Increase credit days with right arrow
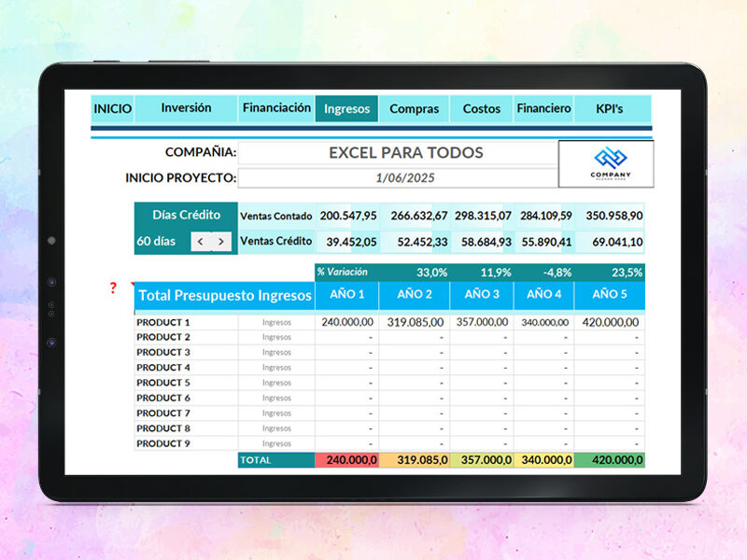747x560 pixels. coord(221,242)
